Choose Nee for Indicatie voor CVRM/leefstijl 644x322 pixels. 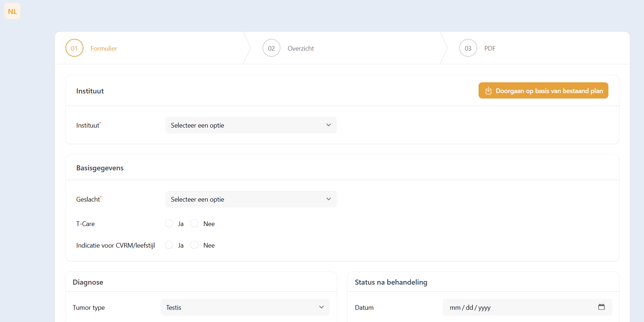(194, 245)
